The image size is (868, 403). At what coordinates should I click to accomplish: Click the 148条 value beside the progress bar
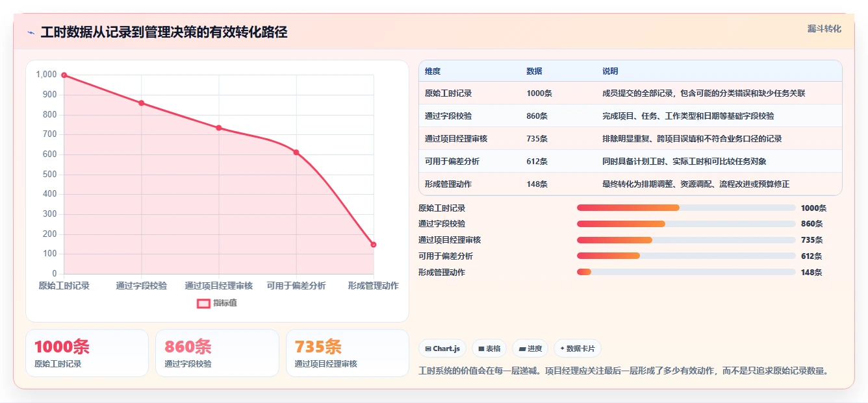811,273
